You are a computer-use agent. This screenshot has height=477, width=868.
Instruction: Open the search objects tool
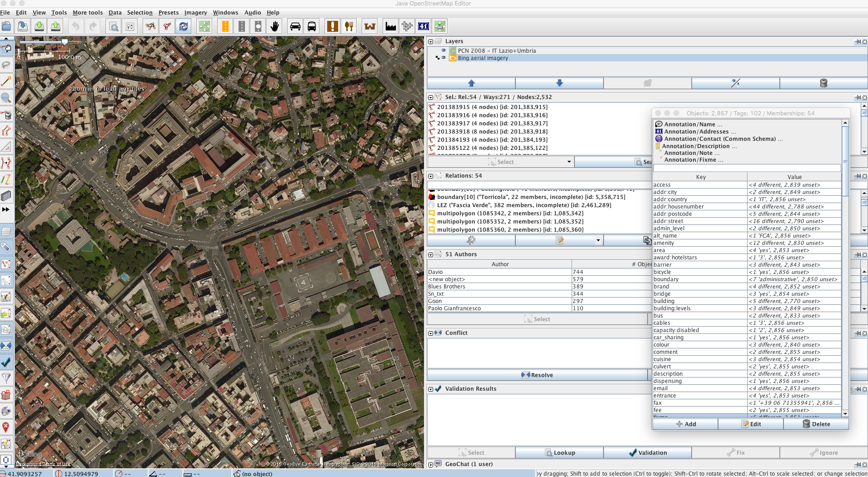pos(114,26)
